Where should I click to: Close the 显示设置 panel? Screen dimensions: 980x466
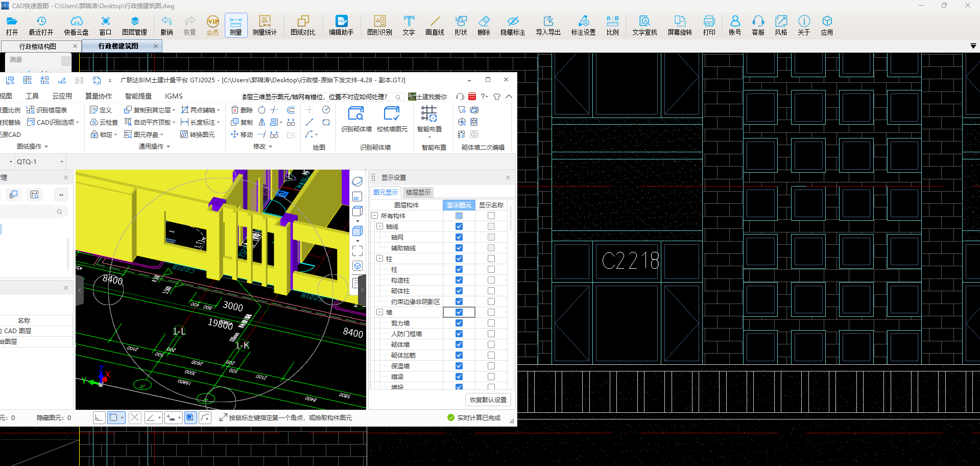(508, 178)
